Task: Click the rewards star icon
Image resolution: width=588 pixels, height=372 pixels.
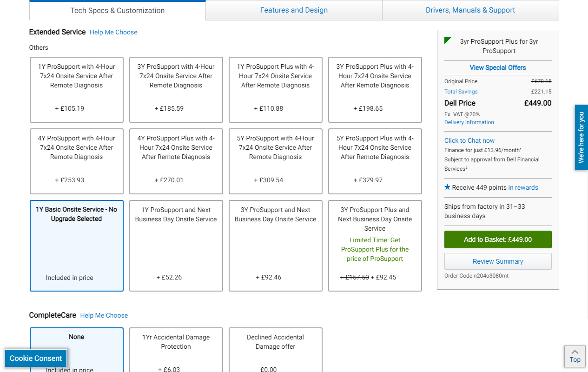Action: 447,187
